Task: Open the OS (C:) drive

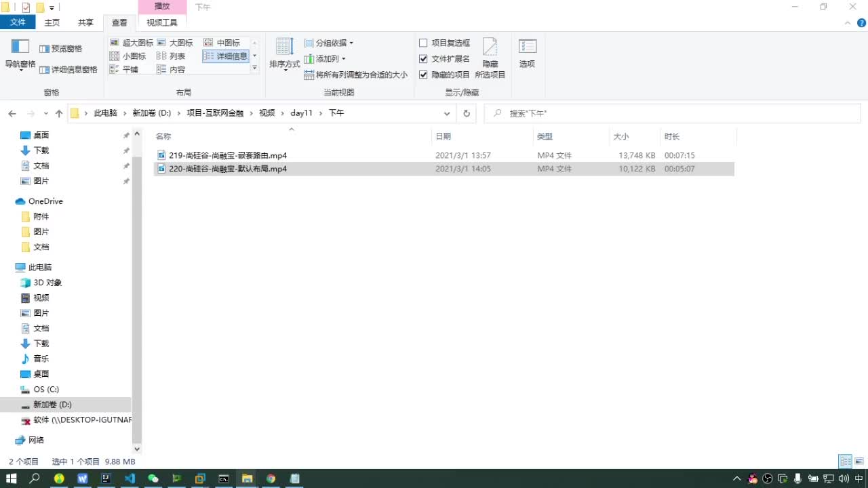Action: tap(46, 389)
